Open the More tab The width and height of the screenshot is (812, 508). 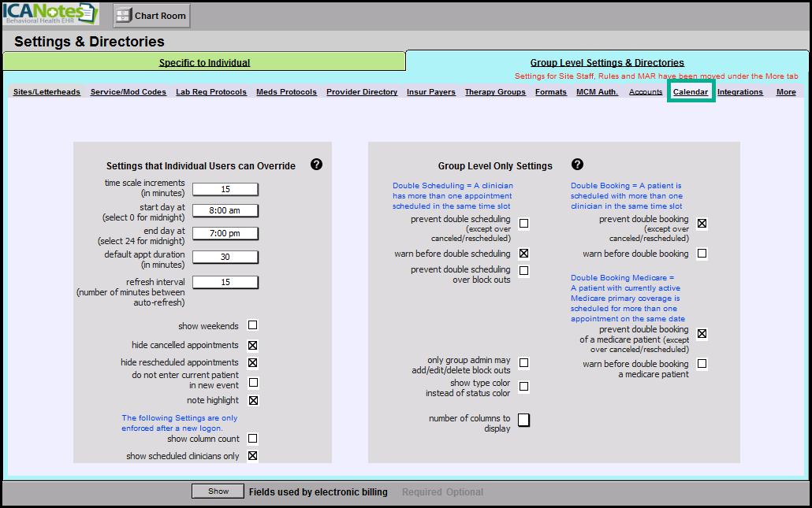(x=785, y=92)
